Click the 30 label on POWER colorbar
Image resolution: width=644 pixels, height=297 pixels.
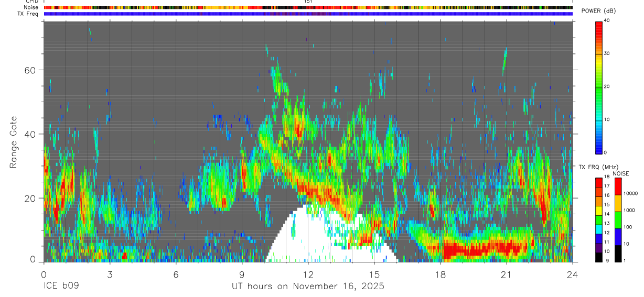tap(607, 53)
